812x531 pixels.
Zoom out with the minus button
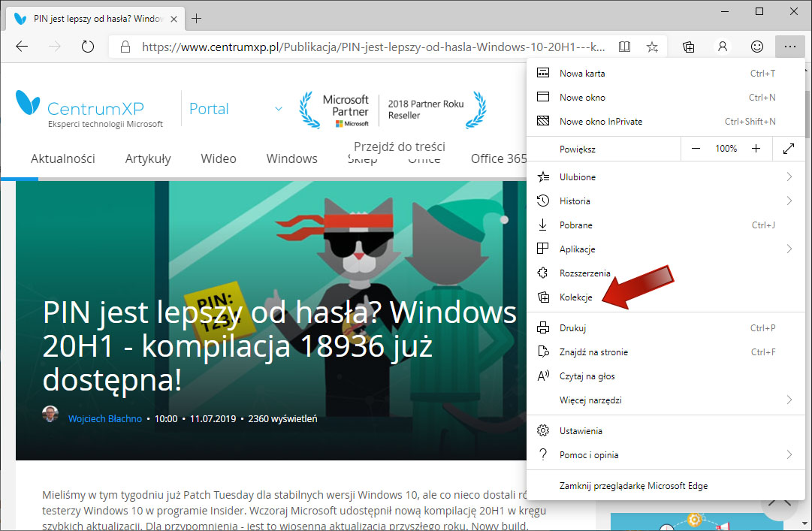[696, 149]
